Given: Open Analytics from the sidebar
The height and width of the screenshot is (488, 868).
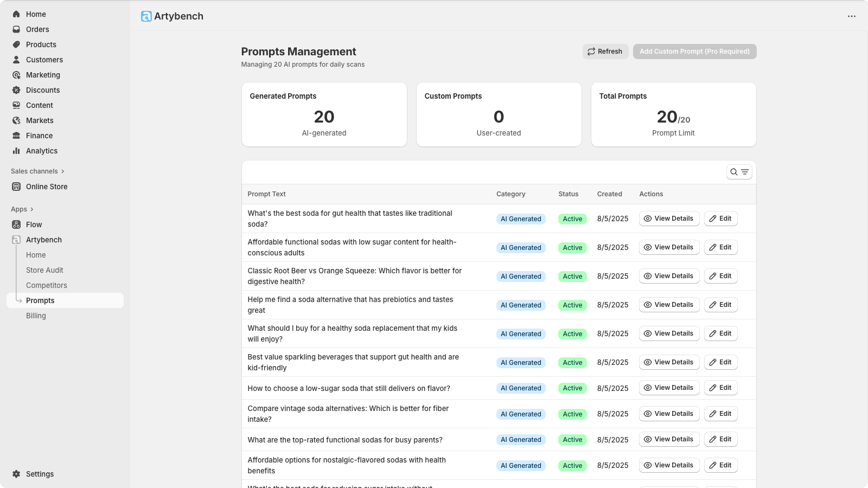Looking at the screenshot, I should [41, 151].
